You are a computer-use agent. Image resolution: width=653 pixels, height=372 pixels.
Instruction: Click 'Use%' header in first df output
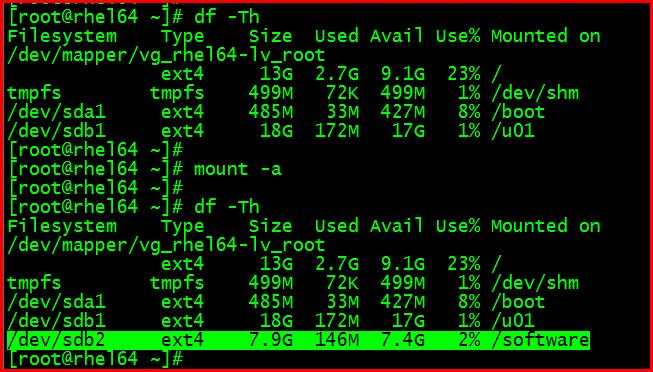[x=458, y=36]
